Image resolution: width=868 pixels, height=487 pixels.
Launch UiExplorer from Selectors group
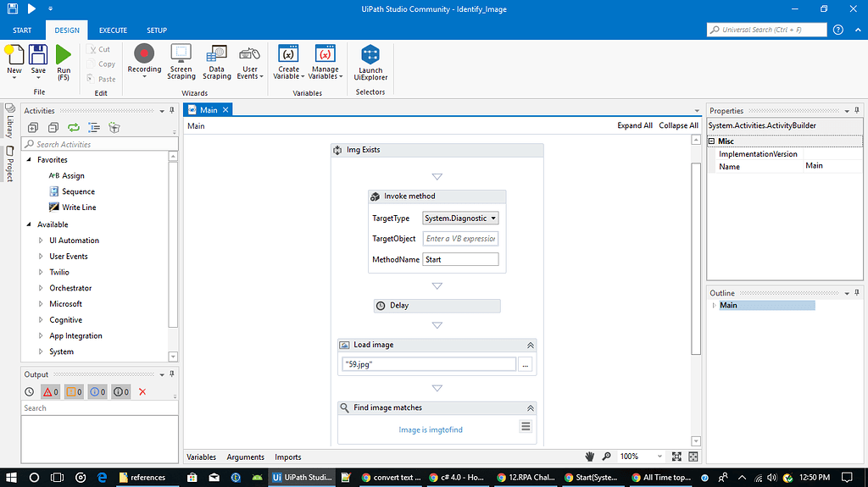(x=370, y=63)
